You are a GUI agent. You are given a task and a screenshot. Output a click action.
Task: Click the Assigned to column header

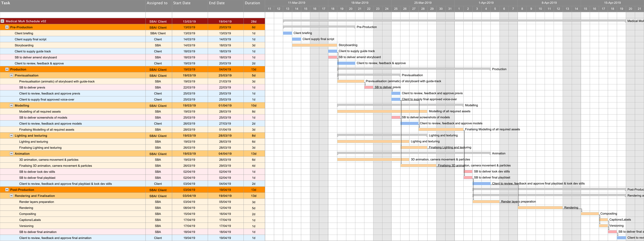coord(159,6)
